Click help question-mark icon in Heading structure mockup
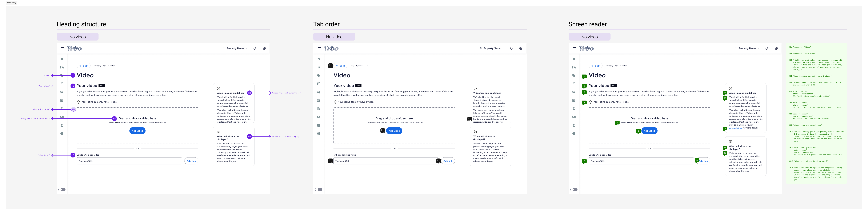The height and width of the screenshot is (215, 868). 62,134
